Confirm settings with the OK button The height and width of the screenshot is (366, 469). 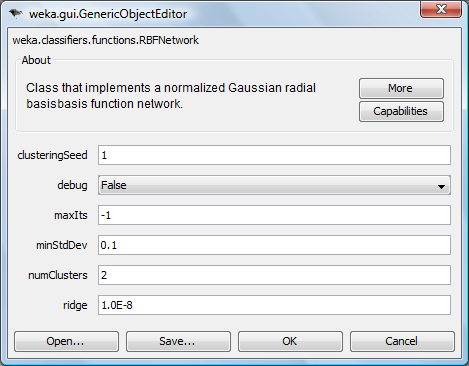pyautogui.click(x=290, y=341)
